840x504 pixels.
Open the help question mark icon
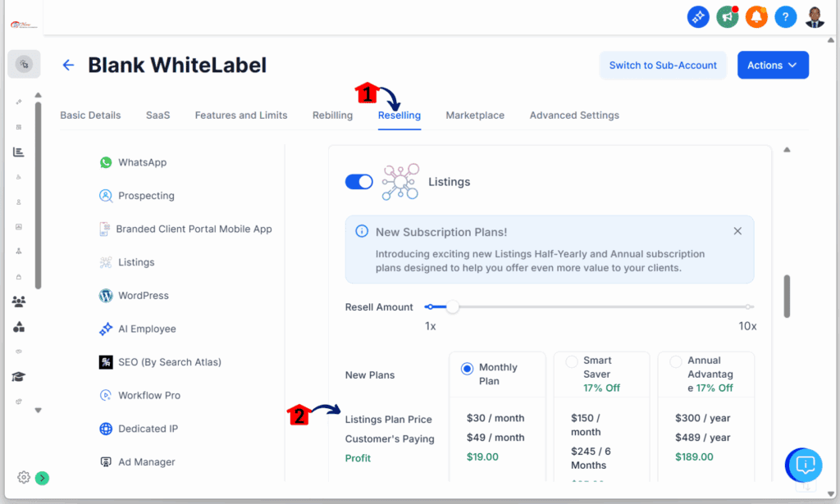point(785,17)
